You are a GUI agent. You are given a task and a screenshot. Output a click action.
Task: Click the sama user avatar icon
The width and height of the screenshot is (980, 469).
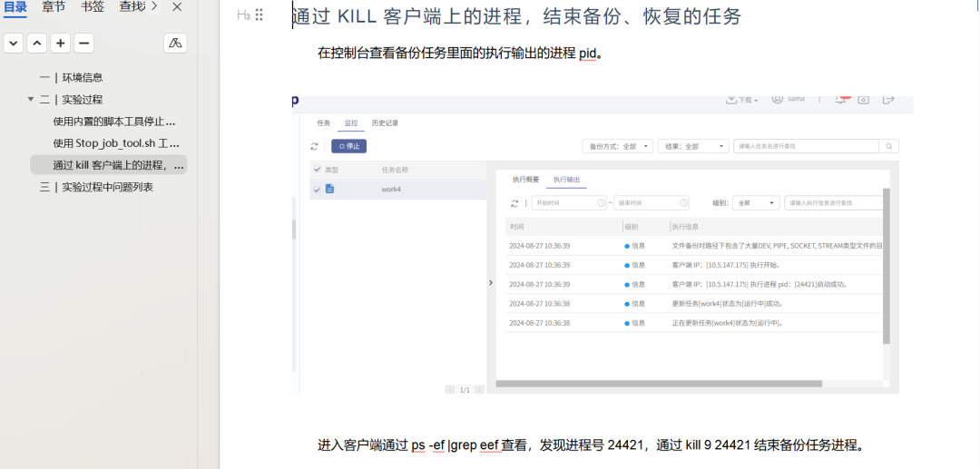(x=778, y=99)
